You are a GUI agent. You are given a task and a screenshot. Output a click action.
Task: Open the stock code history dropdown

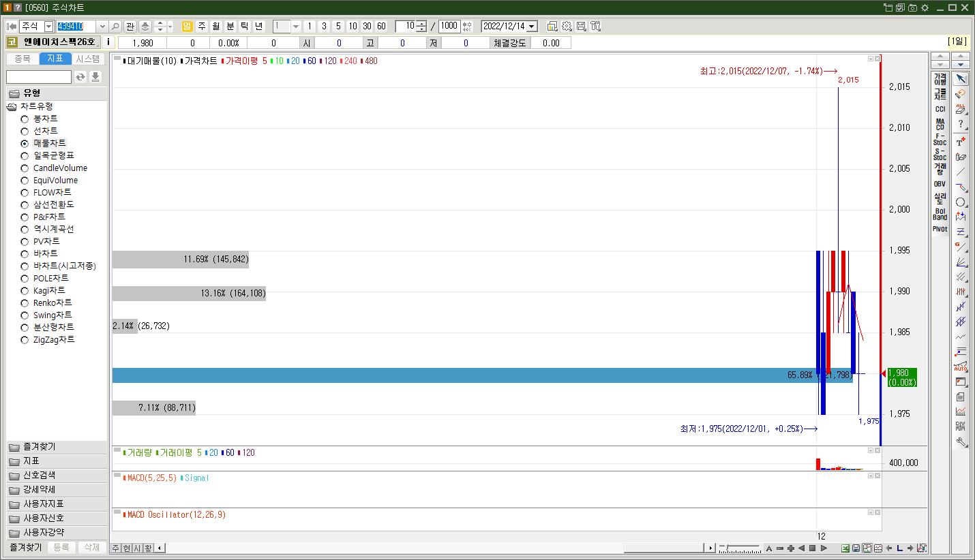coord(102,27)
